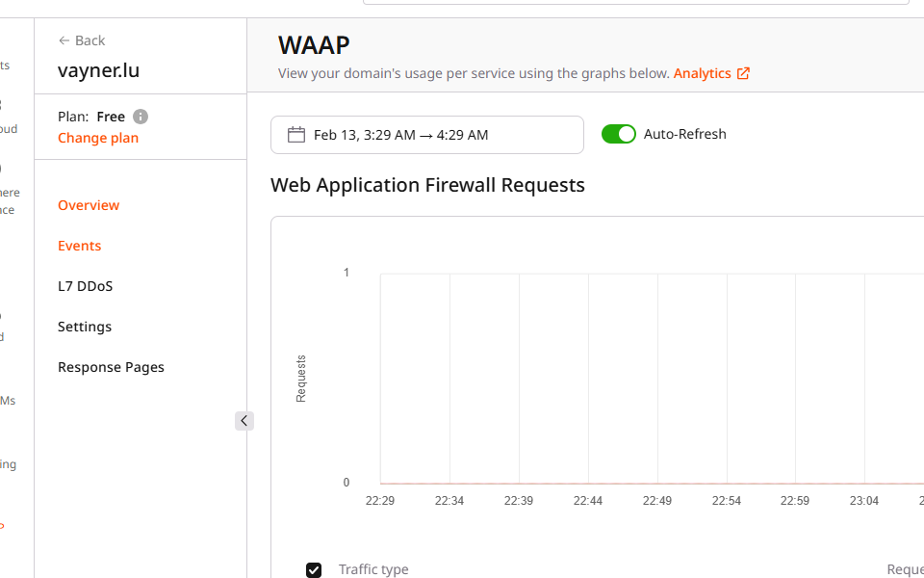The image size is (924, 578).
Task: Expand the Requests legend on the right
Action: click(x=905, y=569)
